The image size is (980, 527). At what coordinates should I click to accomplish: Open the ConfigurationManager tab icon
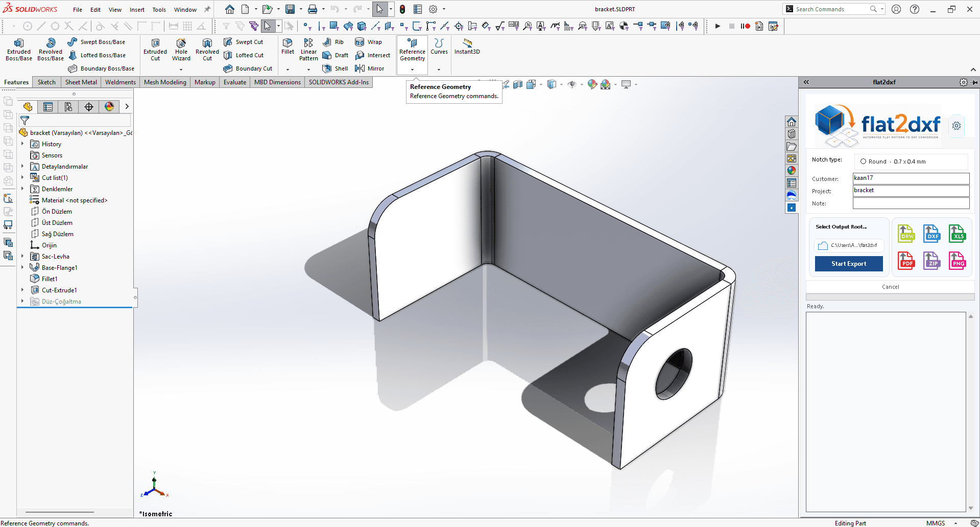coord(68,106)
